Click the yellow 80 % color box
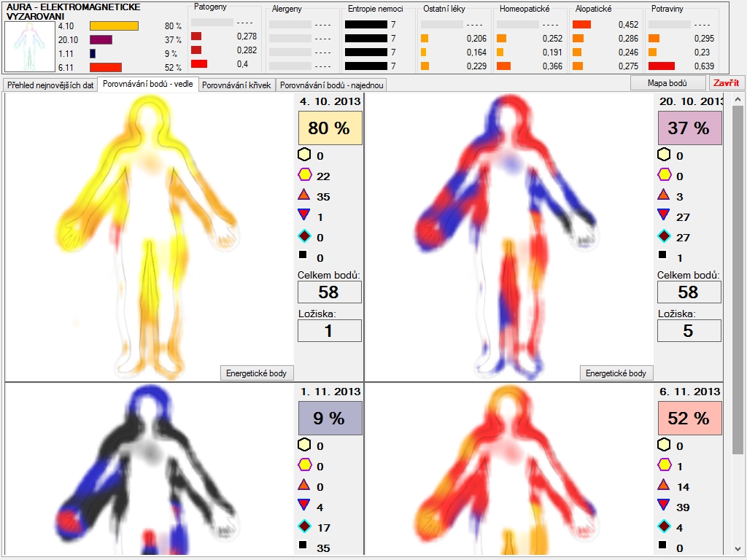This screenshot has width=747, height=560. [330, 128]
